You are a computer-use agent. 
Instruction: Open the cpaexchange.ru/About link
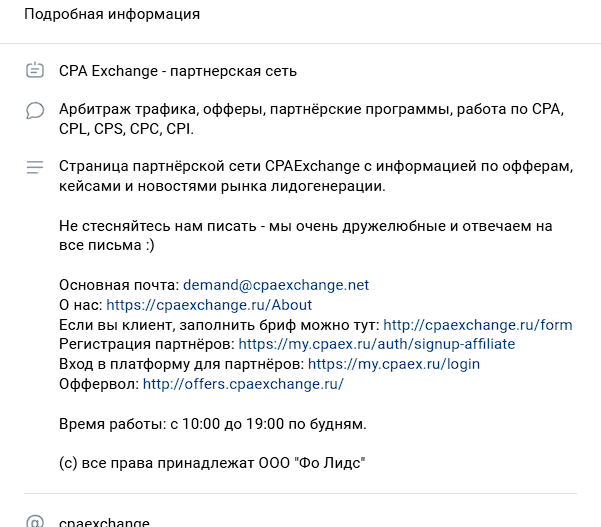tap(209, 305)
